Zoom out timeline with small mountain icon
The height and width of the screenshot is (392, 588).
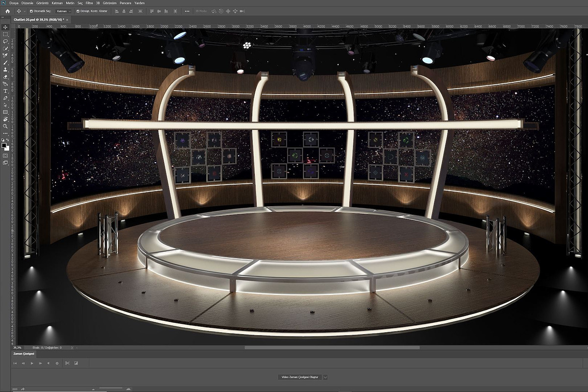pyautogui.click(x=93, y=389)
